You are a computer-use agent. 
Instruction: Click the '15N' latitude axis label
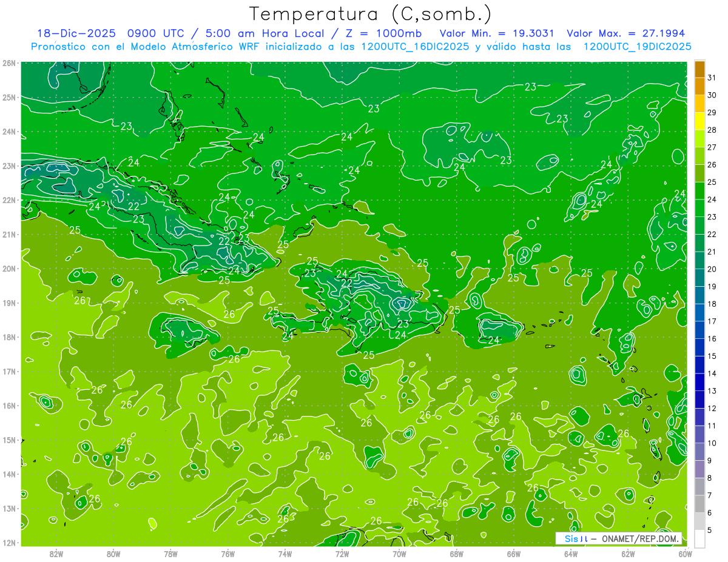9,440
